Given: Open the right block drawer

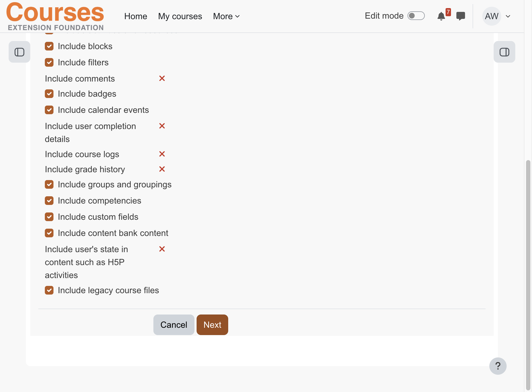Looking at the screenshot, I should click(504, 52).
